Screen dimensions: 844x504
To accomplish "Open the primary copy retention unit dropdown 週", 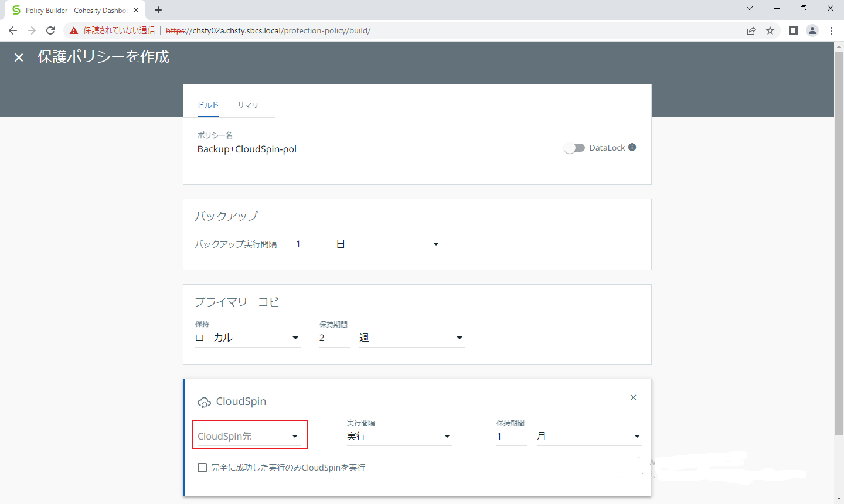I will click(x=411, y=338).
